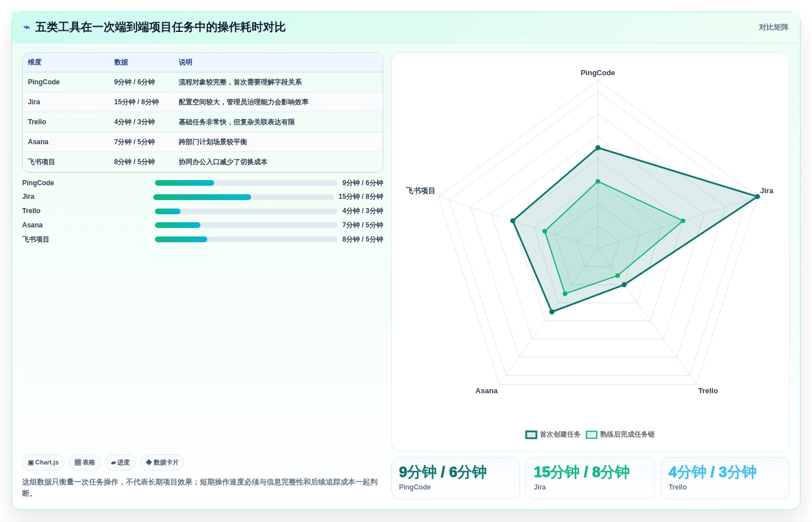This screenshot has height=522, width=812.
Task: Click the Trello axis label on radar chart
Action: [x=708, y=391]
